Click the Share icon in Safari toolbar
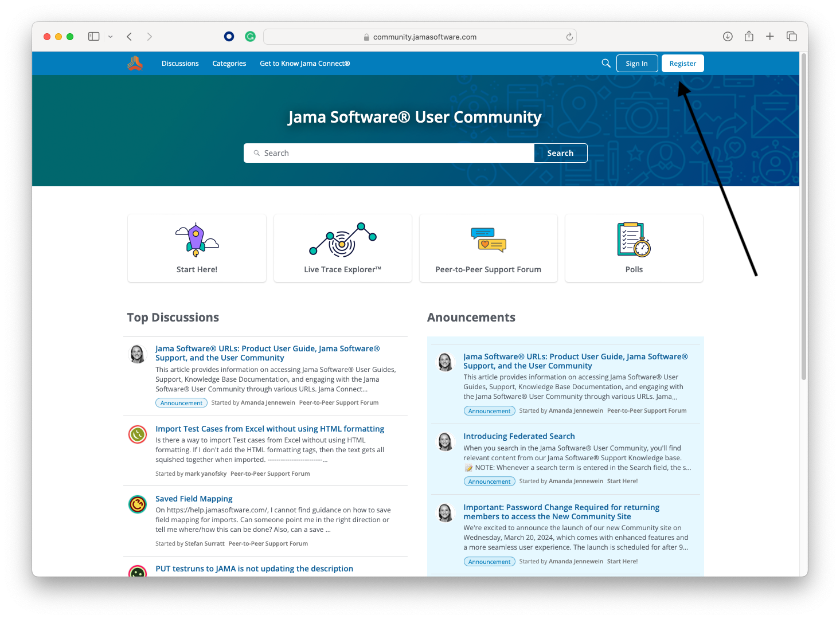The width and height of the screenshot is (840, 619). tap(749, 36)
